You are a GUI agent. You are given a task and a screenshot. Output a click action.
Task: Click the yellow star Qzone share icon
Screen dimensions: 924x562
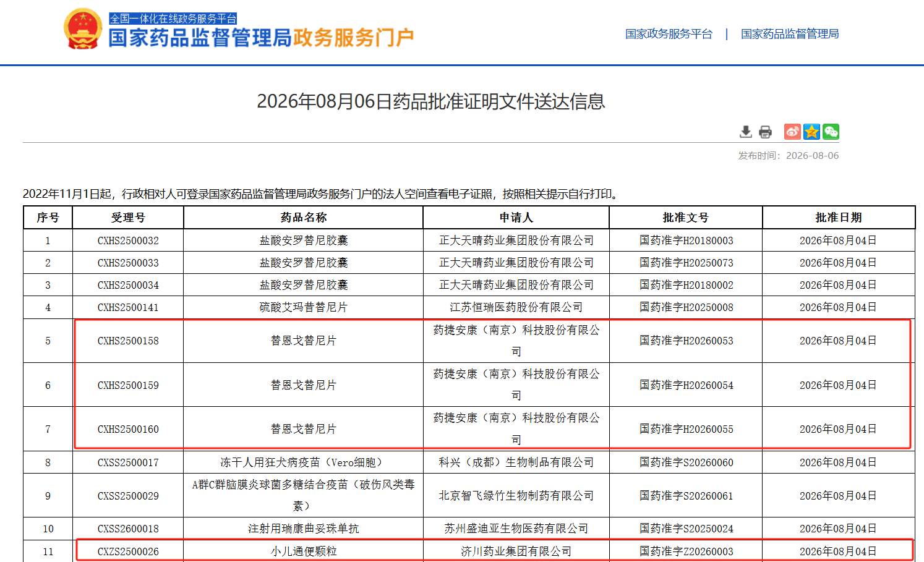tap(811, 132)
